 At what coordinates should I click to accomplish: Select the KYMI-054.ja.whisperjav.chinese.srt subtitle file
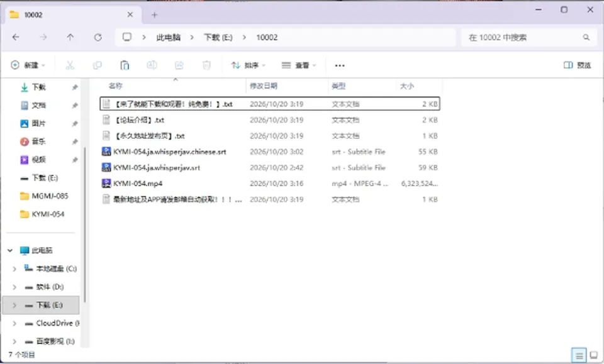[x=270, y=152]
